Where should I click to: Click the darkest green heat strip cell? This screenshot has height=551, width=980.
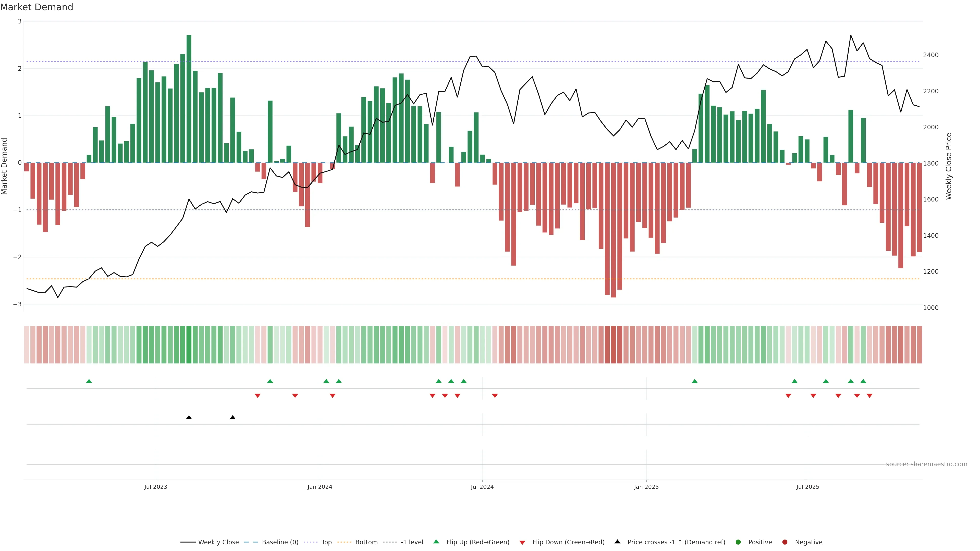point(189,345)
